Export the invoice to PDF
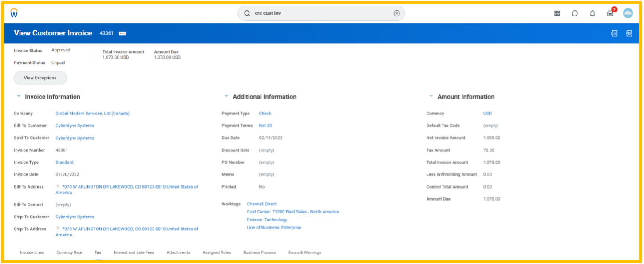This screenshot has width=644, height=264. (x=629, y=33)
